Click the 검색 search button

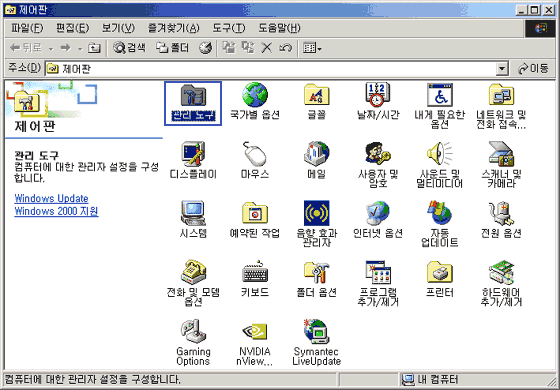pos(129,48)
